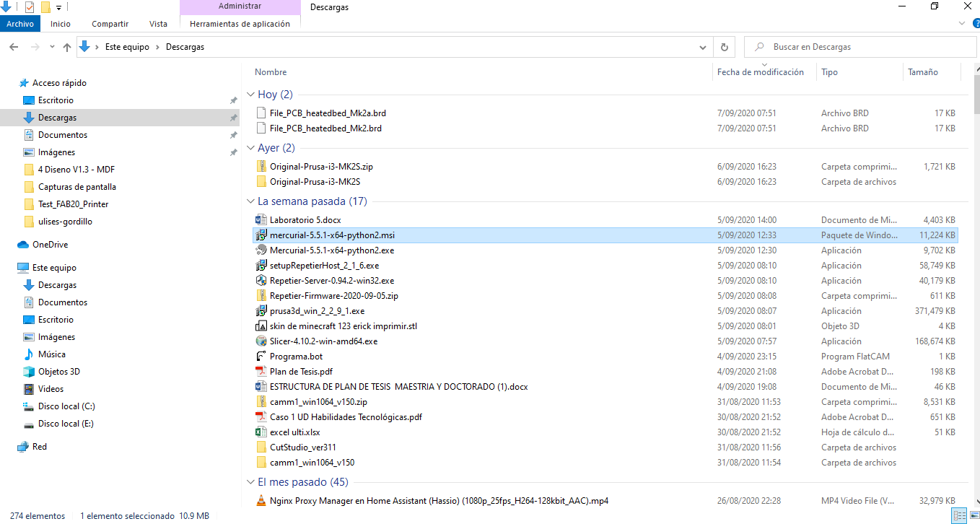Collapse the El mes pasado (45) group
The image size is (980, 524).
[x=250, y=481]
